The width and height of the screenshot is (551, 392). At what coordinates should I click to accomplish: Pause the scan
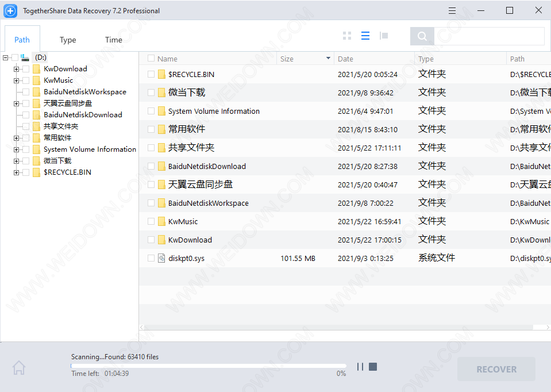(x=360, y=367)
